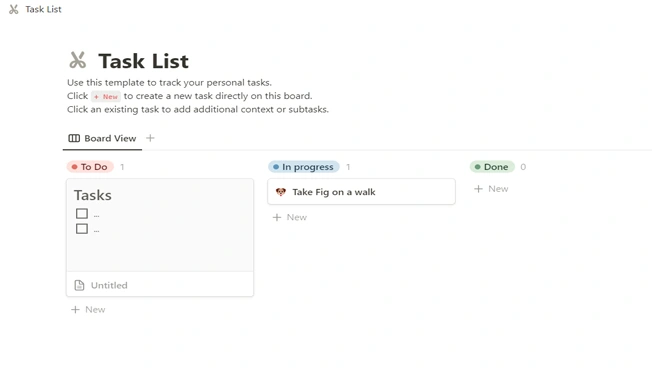
Task: Click plus icon under In progress column
Action: (x=277, y=217)
